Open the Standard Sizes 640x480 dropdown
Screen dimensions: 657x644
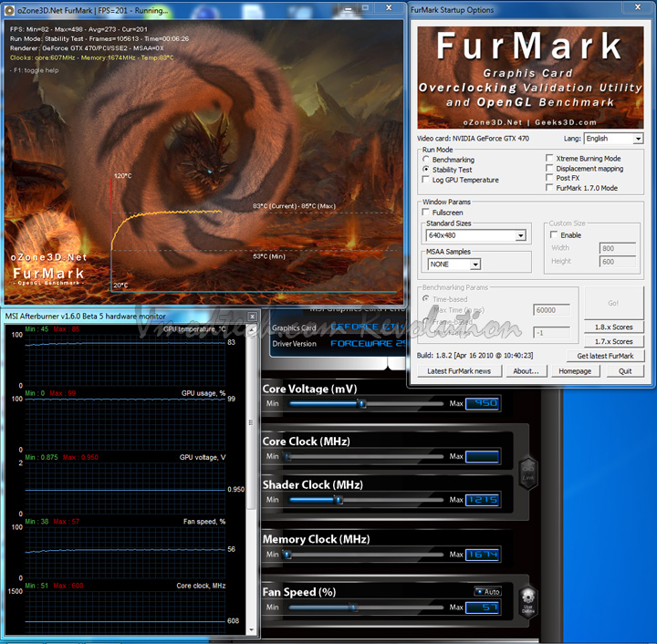[x=520, y=235]
